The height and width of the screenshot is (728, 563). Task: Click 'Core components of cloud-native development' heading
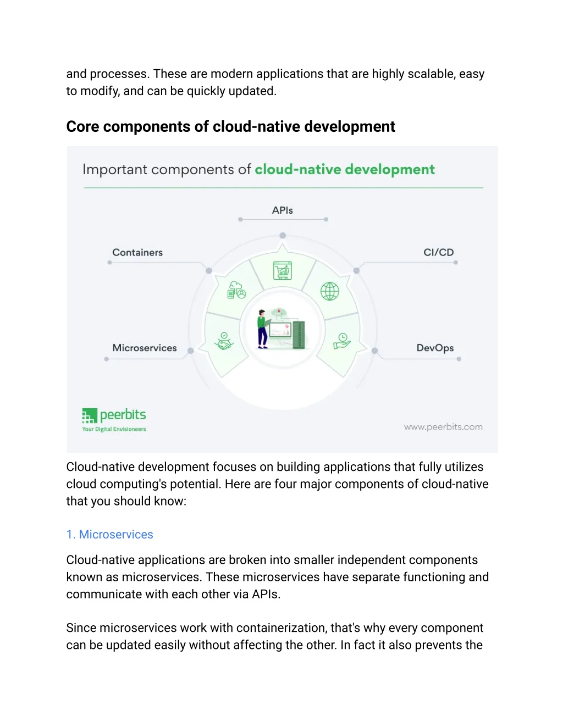tap(231, 127)
